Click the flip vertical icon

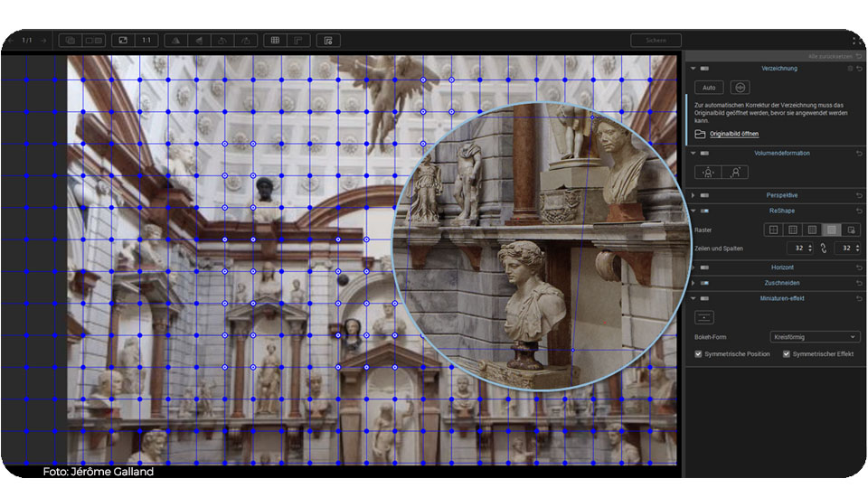[x=199, y=41]
